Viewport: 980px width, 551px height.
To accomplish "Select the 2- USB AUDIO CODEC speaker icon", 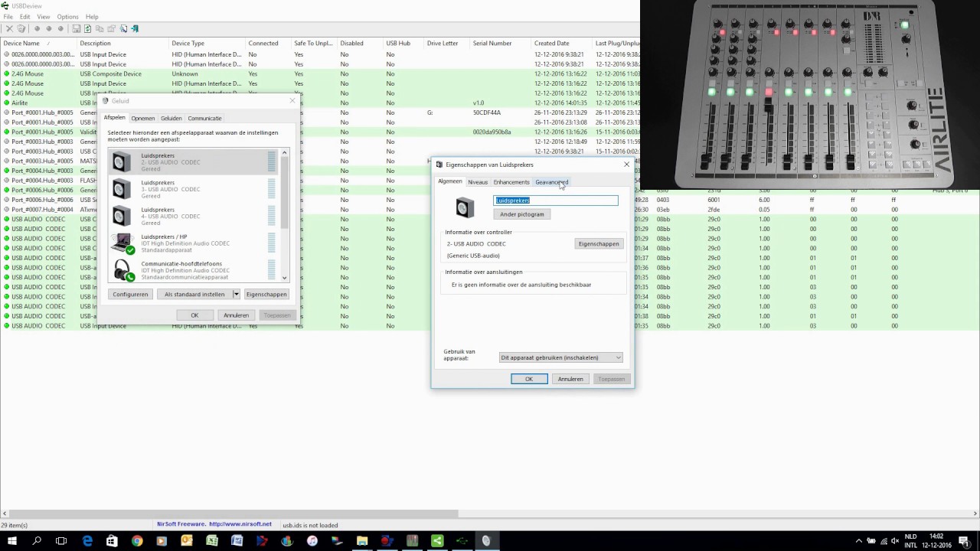I will 122,161.
